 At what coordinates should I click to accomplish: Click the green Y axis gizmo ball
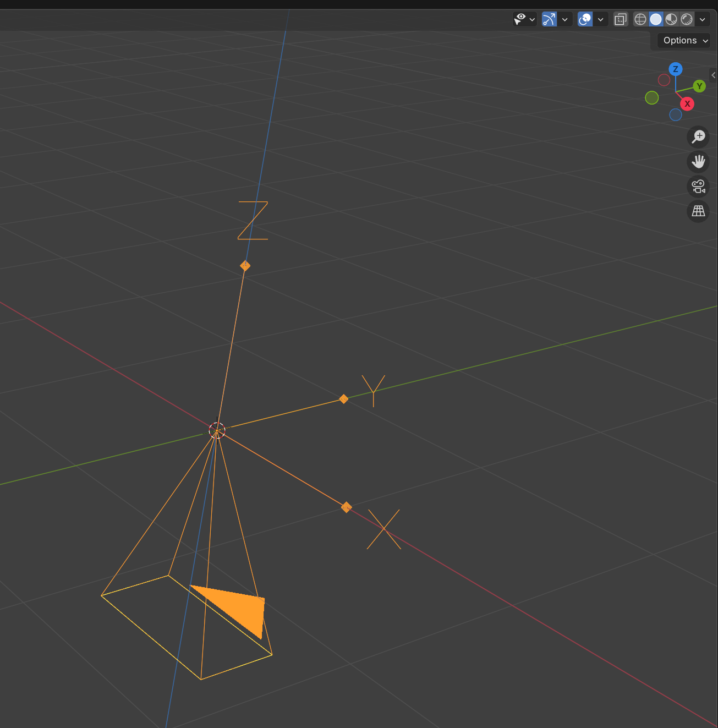coord(699,86)
